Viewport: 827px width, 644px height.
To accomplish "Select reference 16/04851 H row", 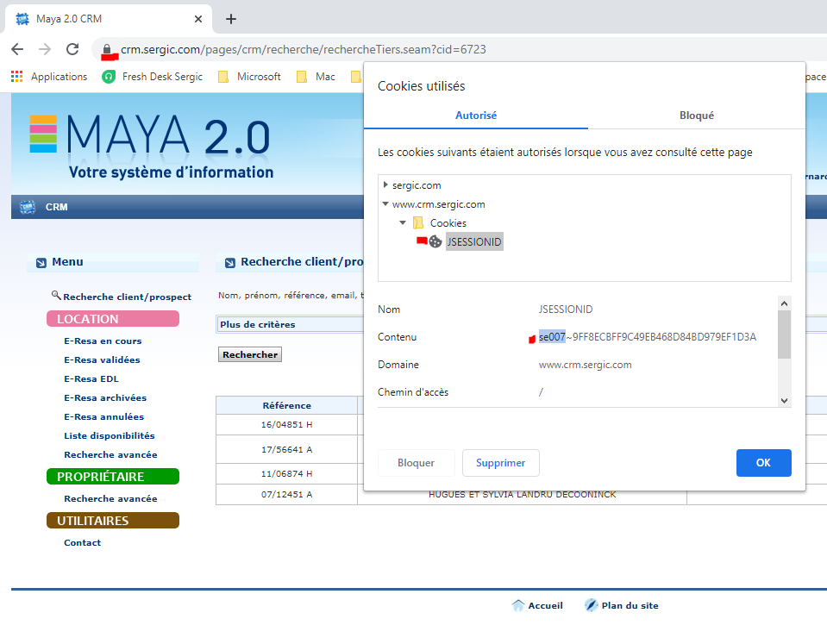I will (x=287, y=424).
